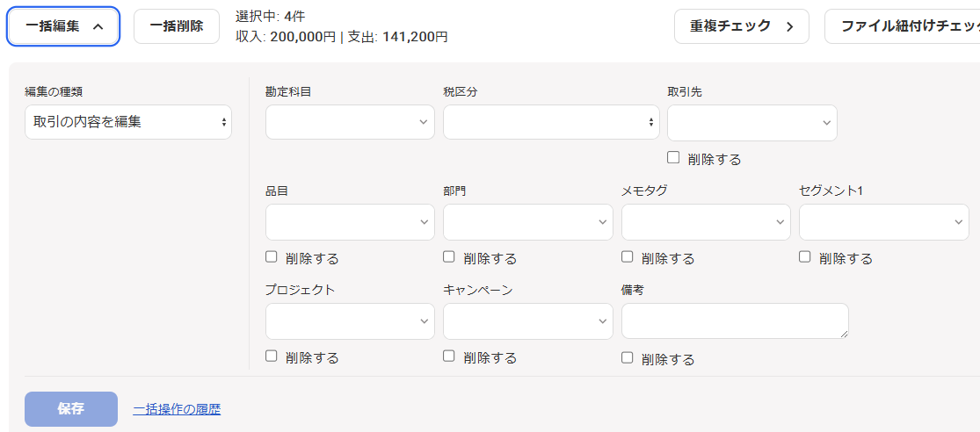The height and width of the screenshot is (432, 980).
Task: Click the 備考 text field
Action: click(x=734, y=321)
